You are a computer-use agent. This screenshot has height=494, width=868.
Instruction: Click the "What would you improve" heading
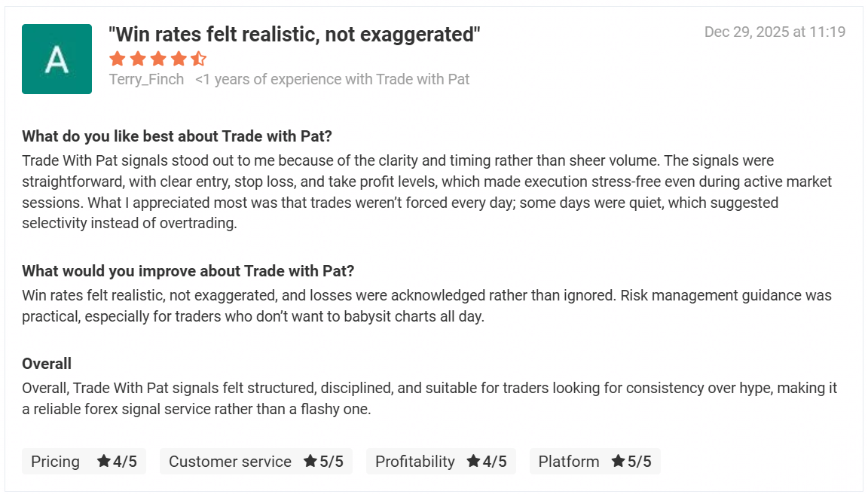pos(188,271)
